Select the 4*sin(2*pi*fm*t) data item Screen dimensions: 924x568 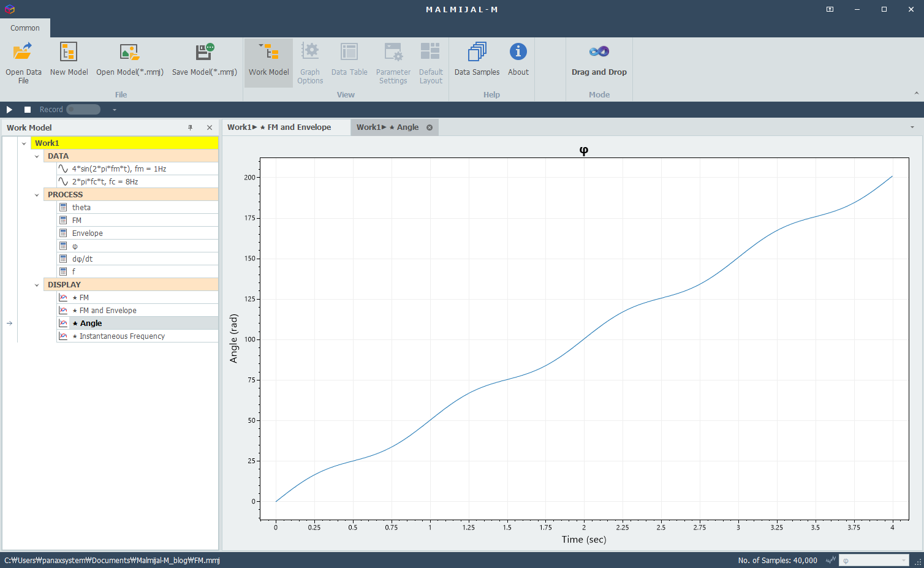point(137,169)
